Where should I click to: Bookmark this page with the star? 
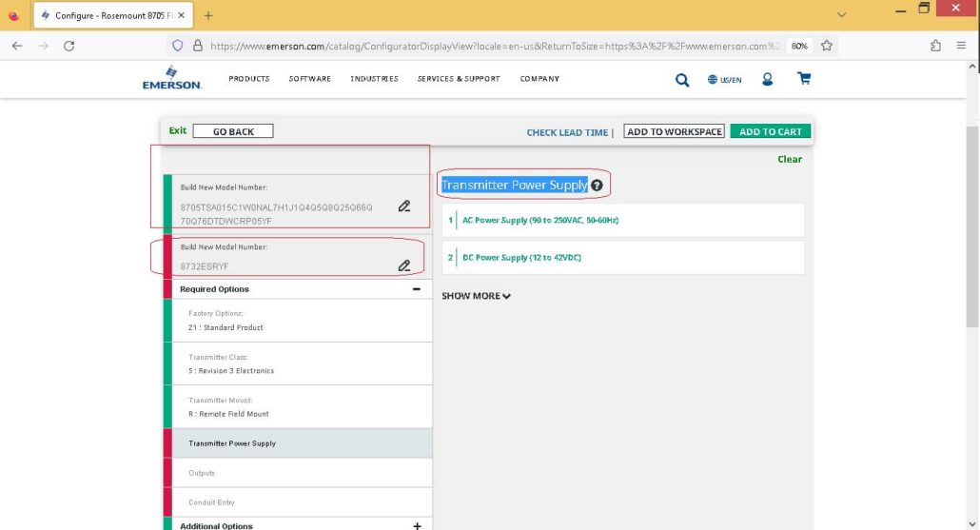(x=826, y=46)
